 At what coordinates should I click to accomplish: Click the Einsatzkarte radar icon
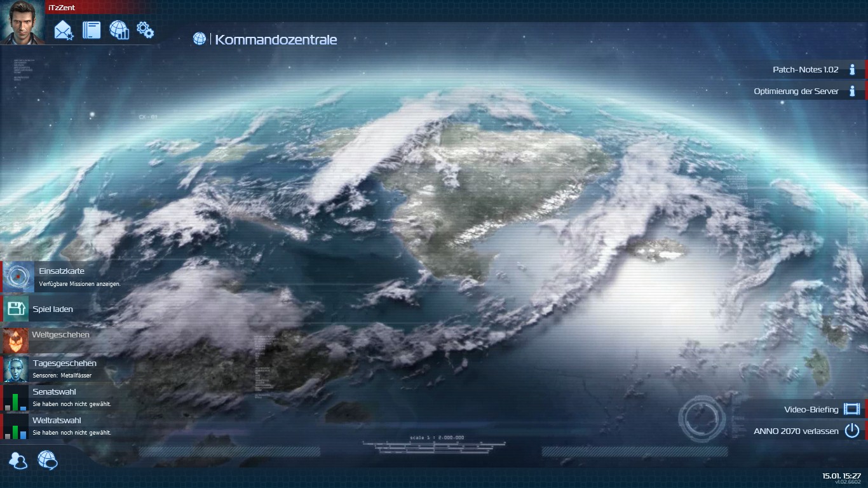click(18, 277)
